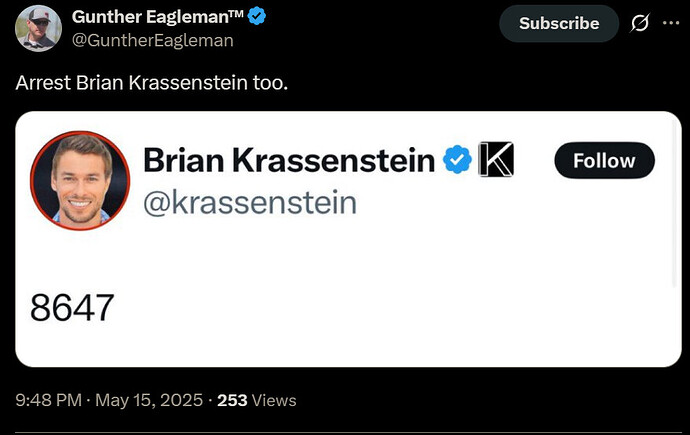Click the May 15, 2025 date
Screen dimensions: 690x435
pyautogui.click(x=149, y=400)
